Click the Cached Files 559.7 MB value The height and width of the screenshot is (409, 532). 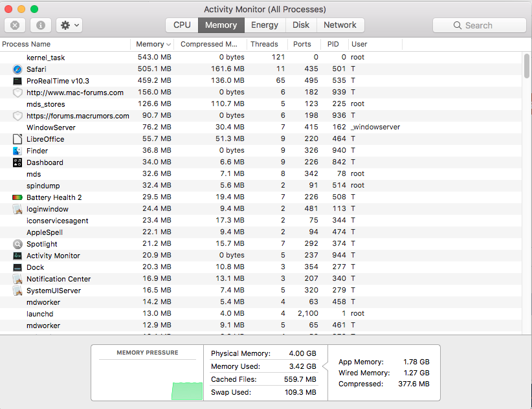pos(300,379)
